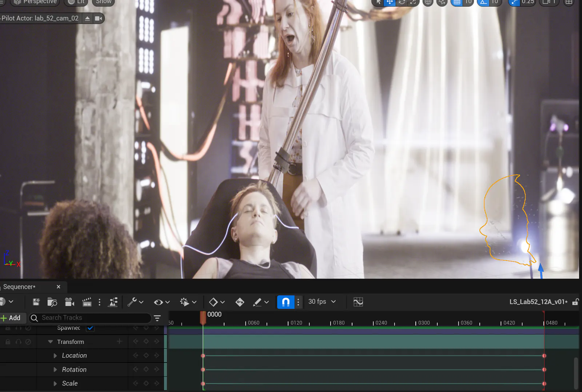Open the 30 fps frame rate dropdown
Screen dimensions: 582x392
click(x=322, y=302)
